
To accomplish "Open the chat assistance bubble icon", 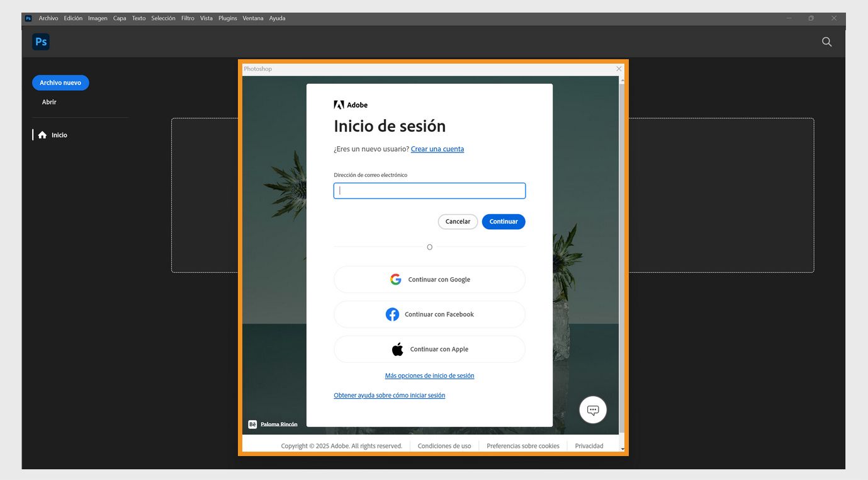I will [x=593, y=410].
